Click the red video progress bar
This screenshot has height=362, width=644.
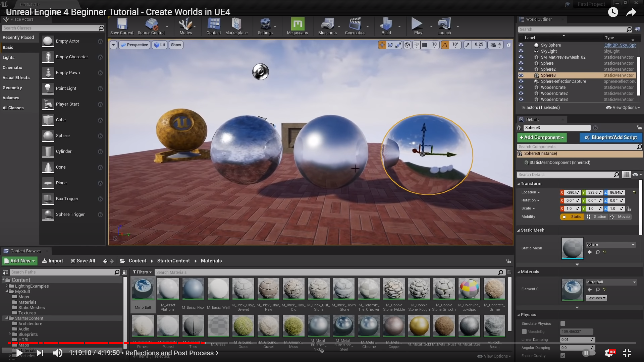tap(101, 343)
